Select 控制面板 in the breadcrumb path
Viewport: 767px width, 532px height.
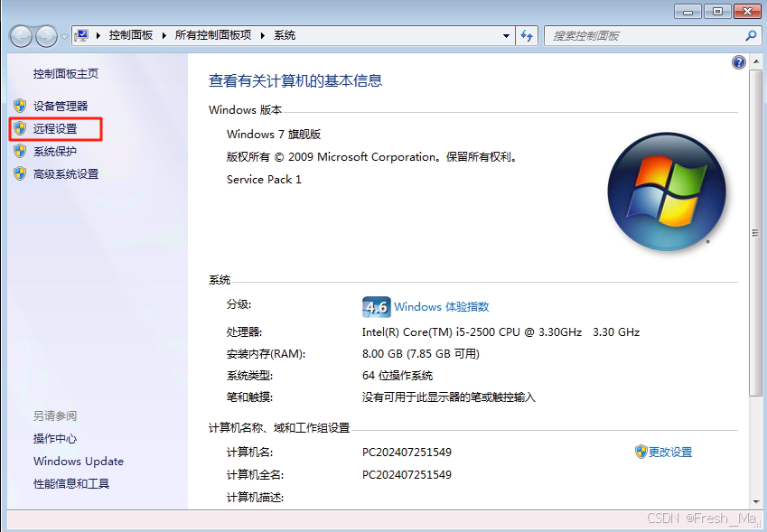(x=131, y=35)
